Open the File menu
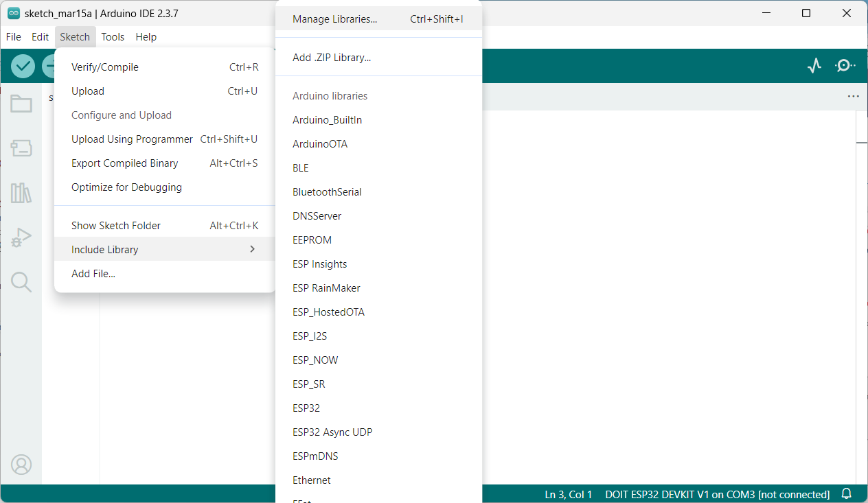Screen dimensions: 868x503 coord(14,37)
